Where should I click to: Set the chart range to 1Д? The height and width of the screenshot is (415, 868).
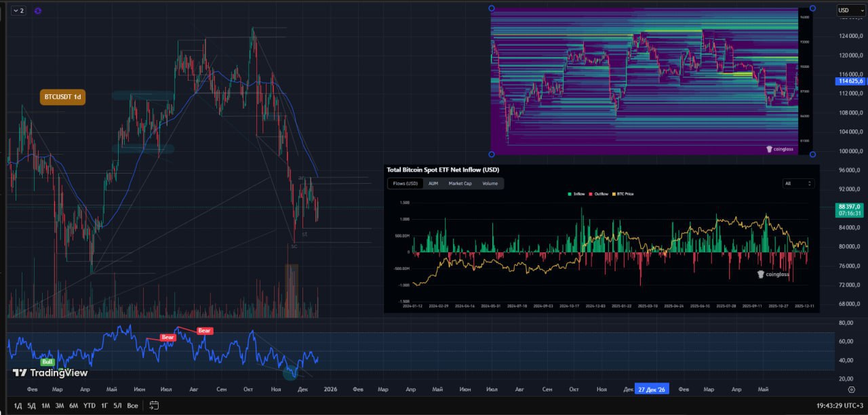[x=18, y=406]
